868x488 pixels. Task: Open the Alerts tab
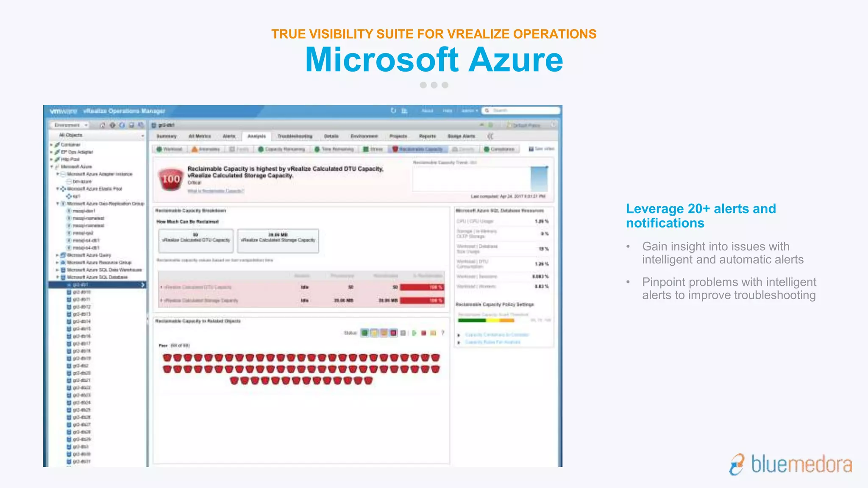[x=229, y=136]
